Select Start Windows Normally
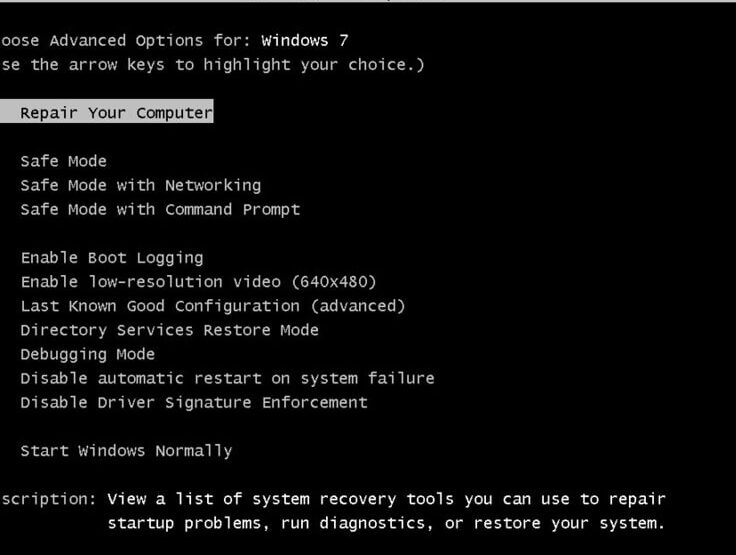 click(x=126, y=451)
